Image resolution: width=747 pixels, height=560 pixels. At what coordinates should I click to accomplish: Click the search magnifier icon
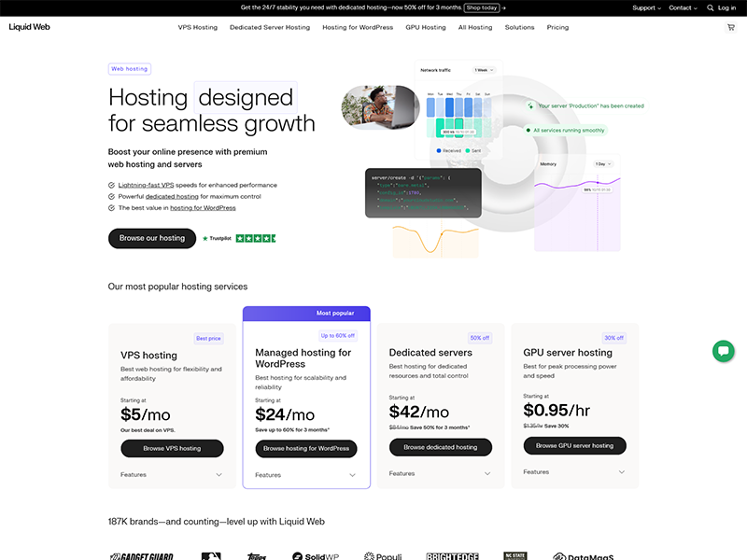710,7
